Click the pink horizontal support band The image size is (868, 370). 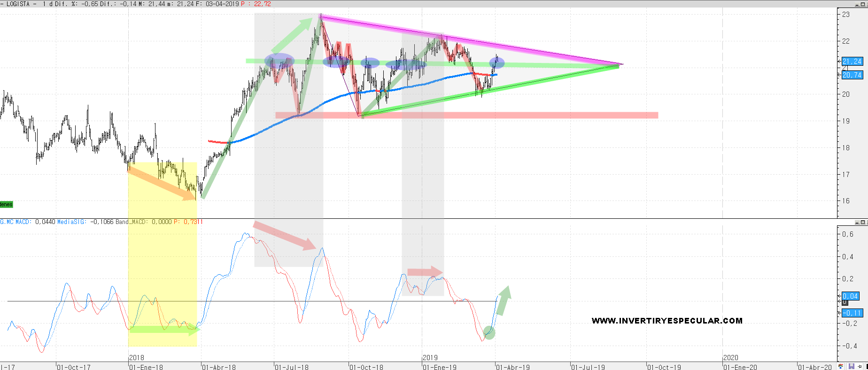pos(517,115)
